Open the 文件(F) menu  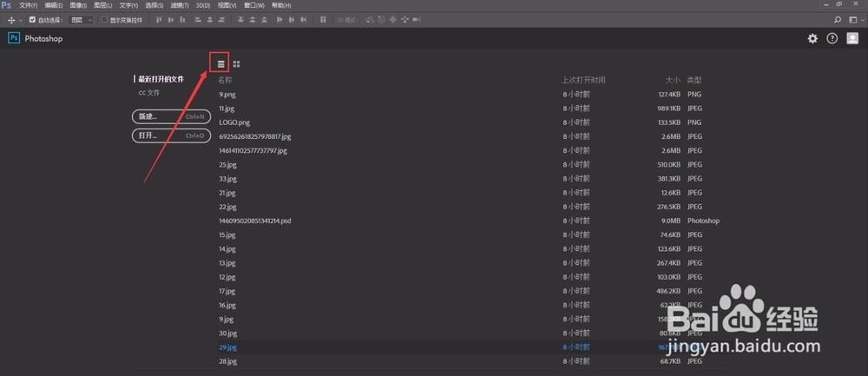pyautogui.click(x=29, y=5)
